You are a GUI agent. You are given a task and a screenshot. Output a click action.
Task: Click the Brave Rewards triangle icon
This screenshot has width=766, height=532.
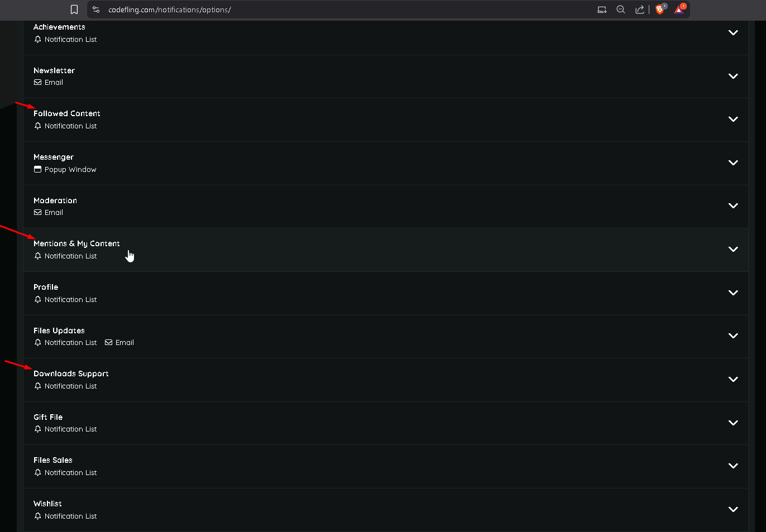pyautogui.click(x=679, y=9)
